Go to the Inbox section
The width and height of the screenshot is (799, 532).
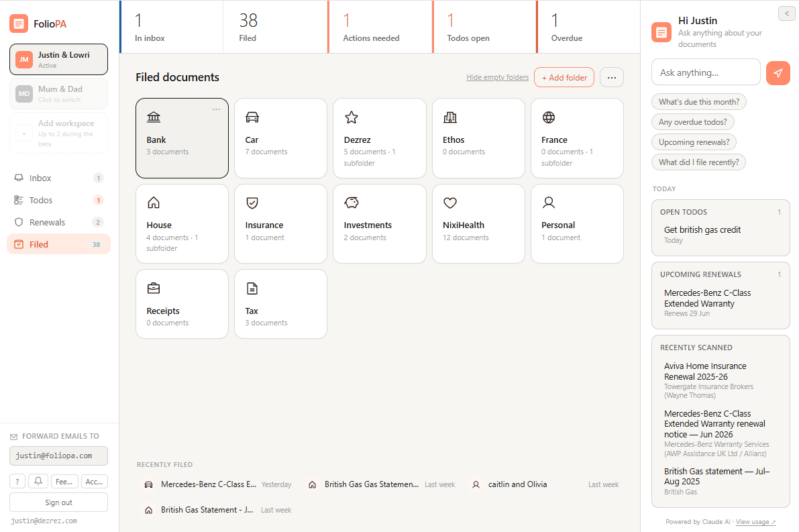58,178
